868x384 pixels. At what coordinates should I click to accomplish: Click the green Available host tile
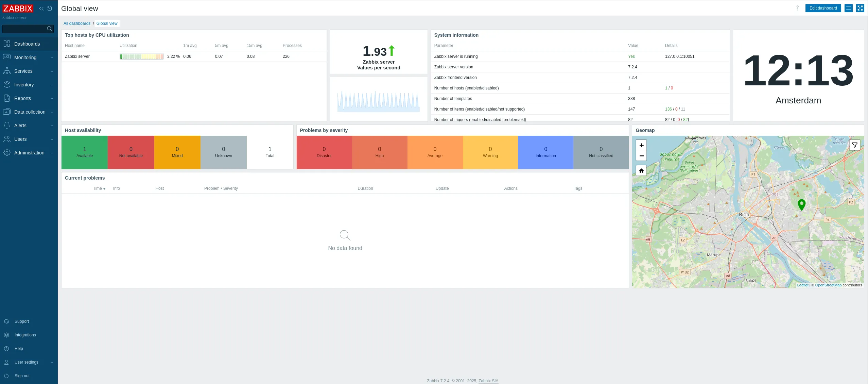[x=85, y=152]
